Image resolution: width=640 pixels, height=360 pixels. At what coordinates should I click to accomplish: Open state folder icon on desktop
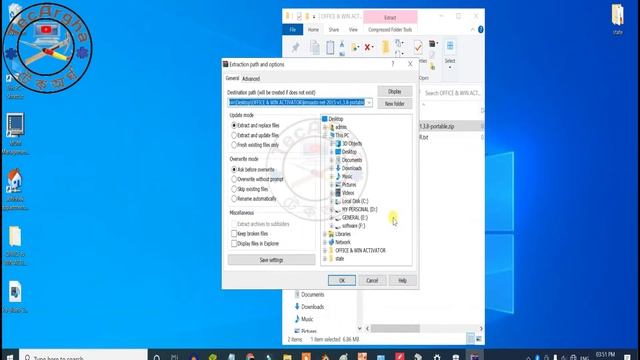click(x=618, y=19)
